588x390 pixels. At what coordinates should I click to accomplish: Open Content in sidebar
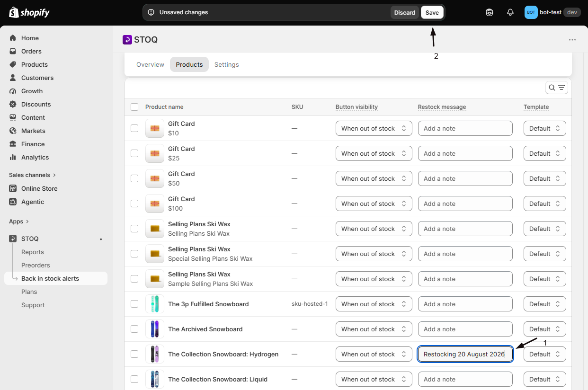pos(33,117)
